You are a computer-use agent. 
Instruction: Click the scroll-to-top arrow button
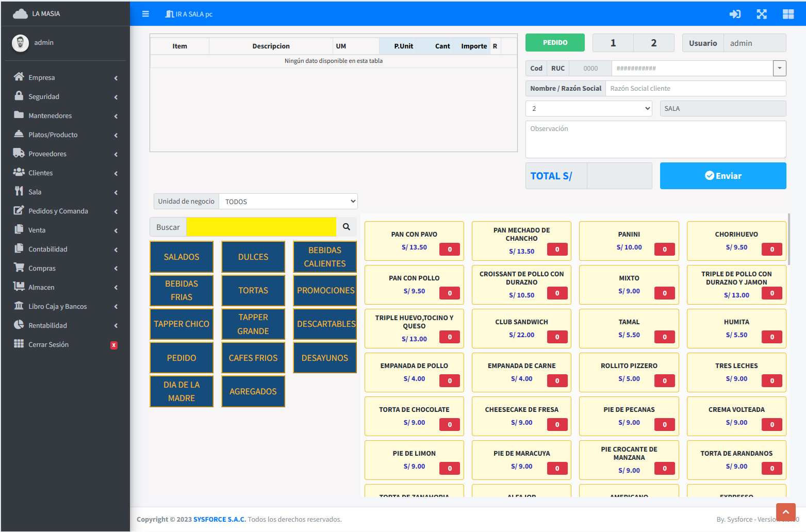786,511
